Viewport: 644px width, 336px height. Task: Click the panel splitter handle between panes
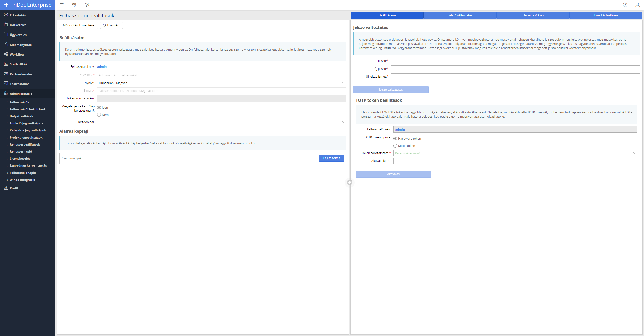(350, 182)
